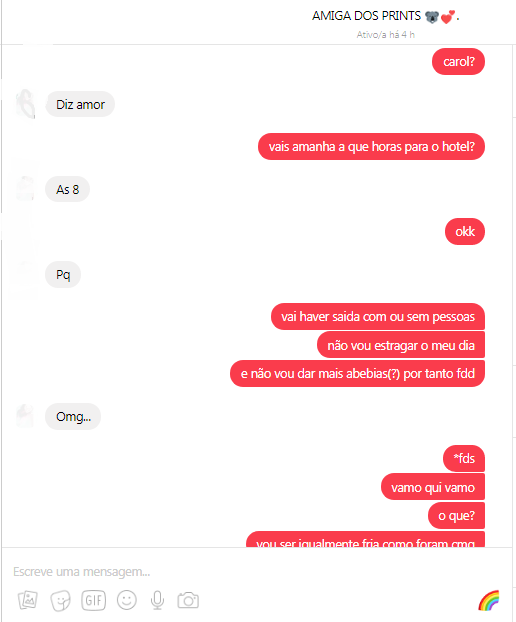Select the 'vamo qui vamo' message bubble
Image resolution: width=516 pixels, height=622 pixels.
point(433,487)
